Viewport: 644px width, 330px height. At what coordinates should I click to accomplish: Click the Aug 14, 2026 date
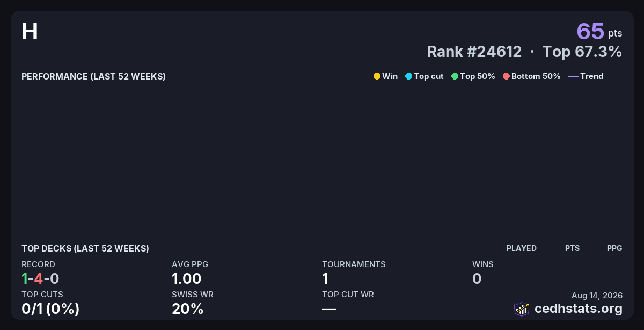[597, 296]
